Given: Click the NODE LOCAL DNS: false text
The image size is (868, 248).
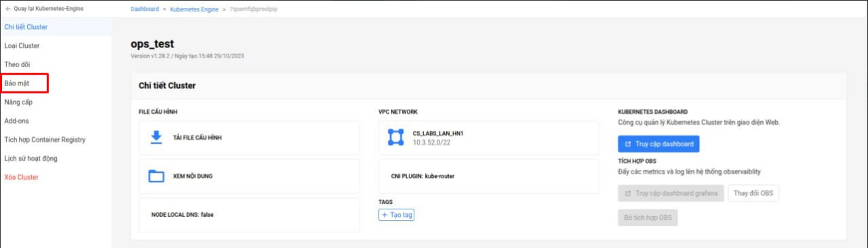Looking at the screenshot, I should coord(183,215).
